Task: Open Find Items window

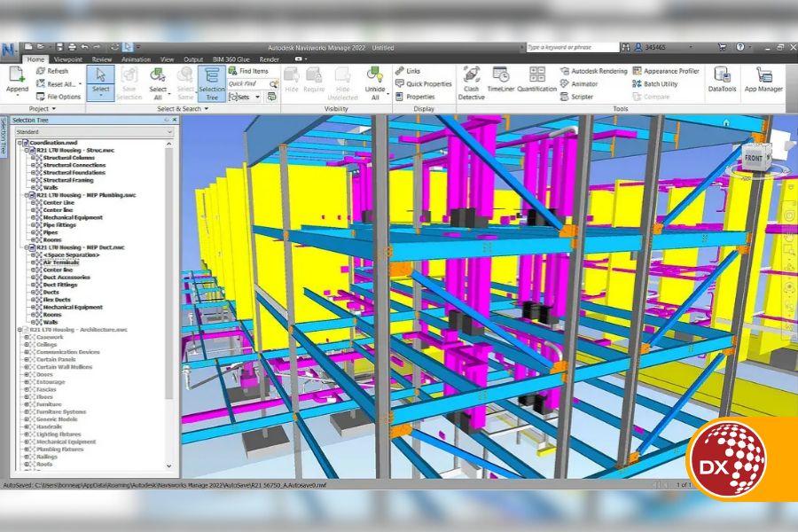Action: pos(248,71)
